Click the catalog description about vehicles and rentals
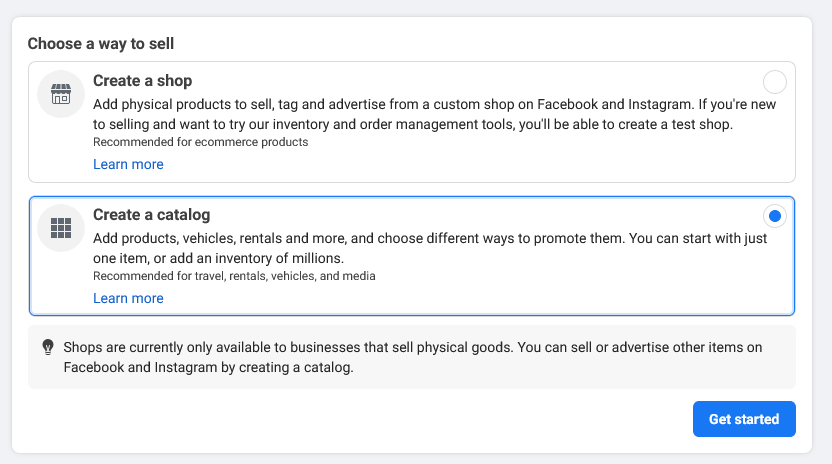The height and width of the screenshot is (464, 832). click(x=400, y=238)
